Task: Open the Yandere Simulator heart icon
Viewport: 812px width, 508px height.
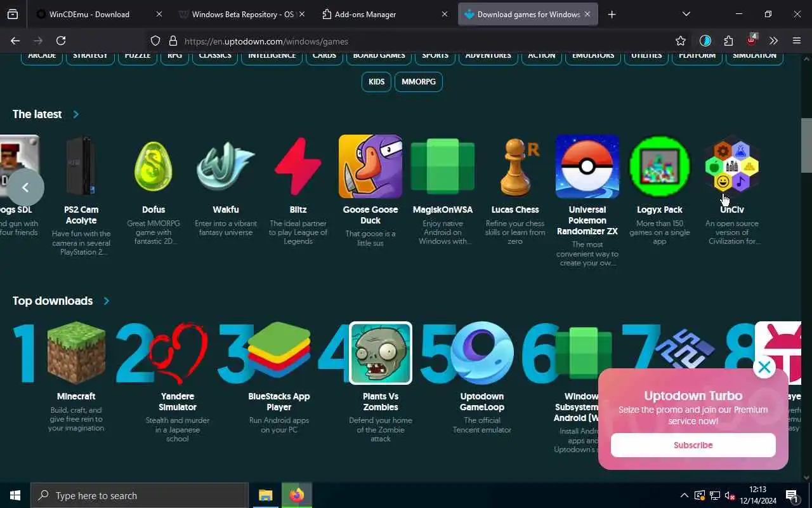Action: point(178,353)
